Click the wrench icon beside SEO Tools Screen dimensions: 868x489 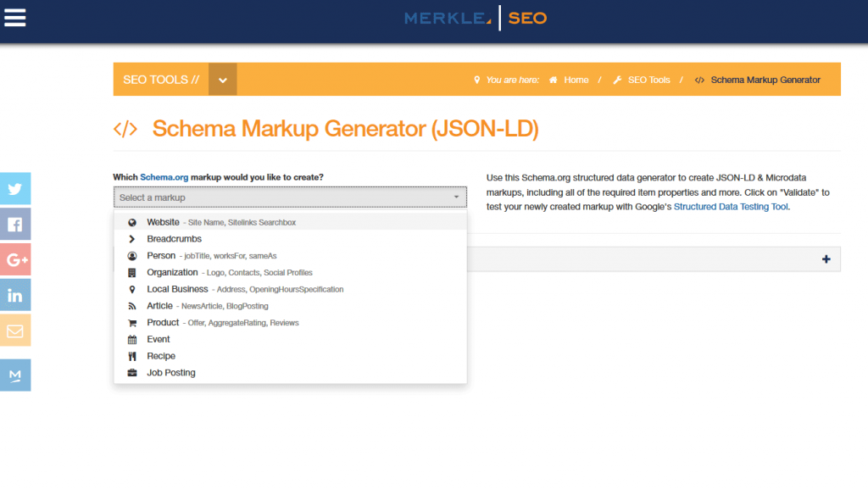617,80
